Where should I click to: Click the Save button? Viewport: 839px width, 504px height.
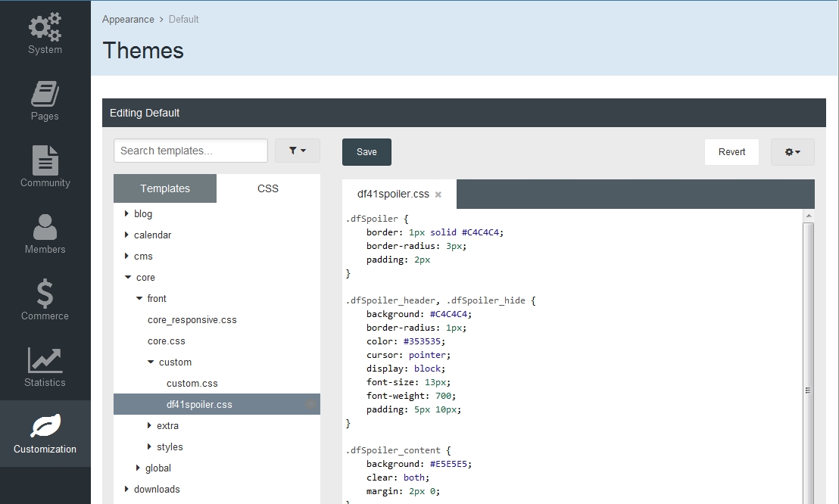[366, 151]
